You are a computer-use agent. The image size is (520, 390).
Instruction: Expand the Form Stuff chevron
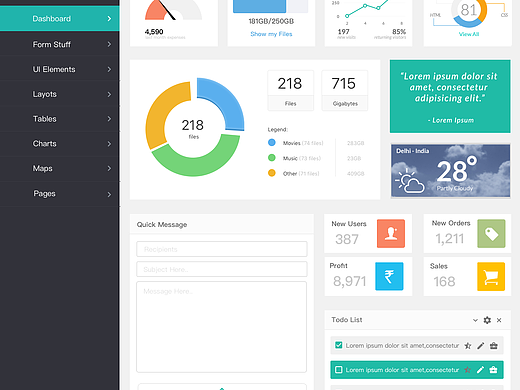coord(109,44)
